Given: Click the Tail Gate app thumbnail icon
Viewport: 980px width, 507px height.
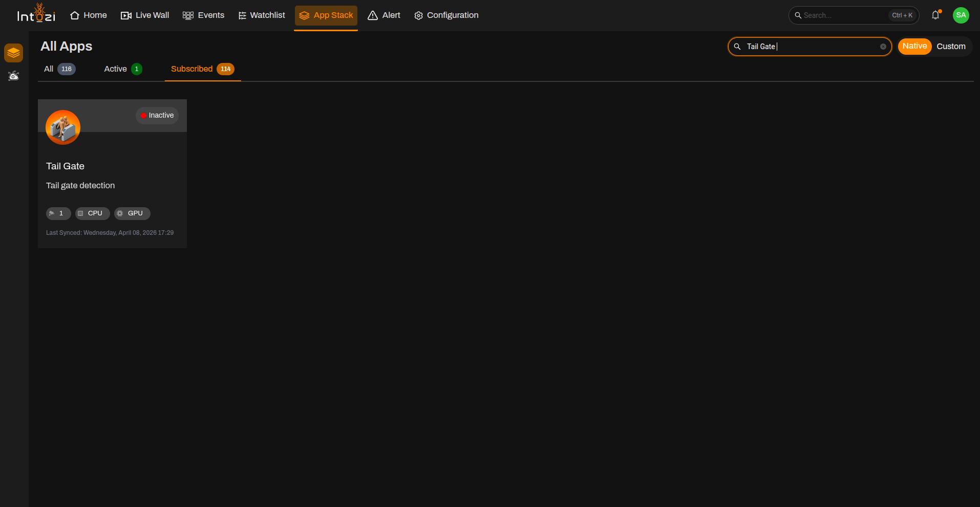Looking at the screenshot, I should click(63, 127).
